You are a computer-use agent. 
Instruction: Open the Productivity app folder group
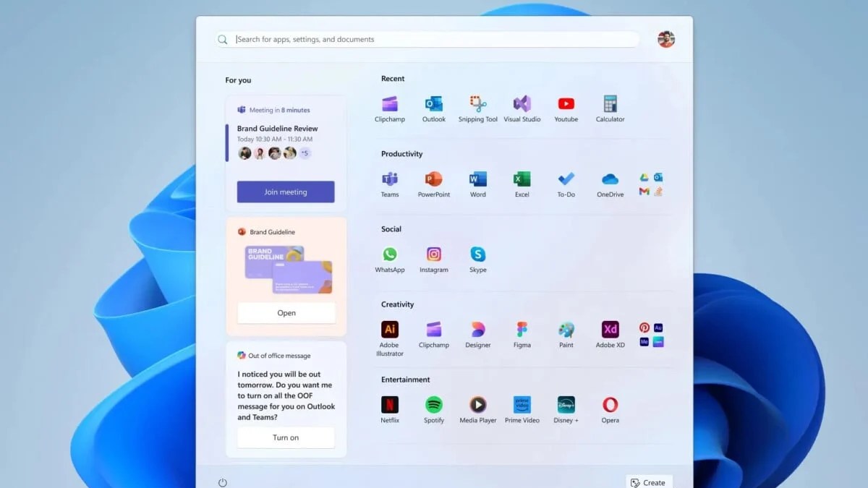pyautogui.click(x=651, y=184)
